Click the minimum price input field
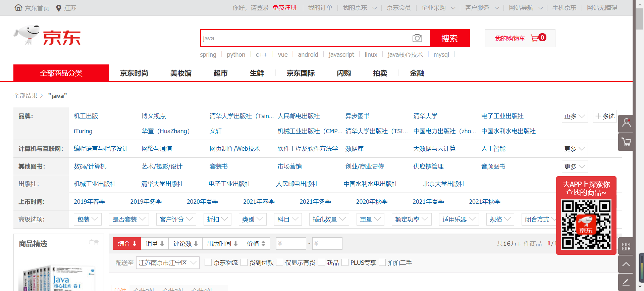Screen dimensions: 644x291 pyautogui.click(x=291, y=244)
